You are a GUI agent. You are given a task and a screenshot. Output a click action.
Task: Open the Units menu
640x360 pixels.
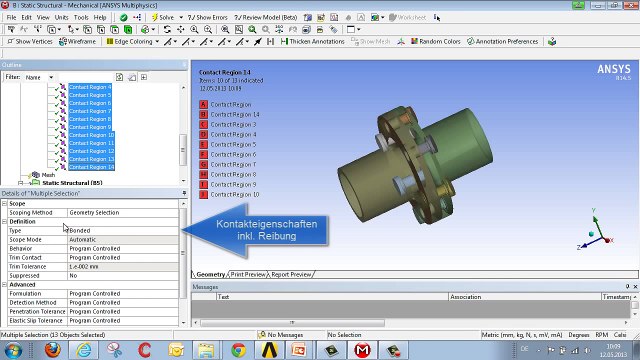(61, 18)
